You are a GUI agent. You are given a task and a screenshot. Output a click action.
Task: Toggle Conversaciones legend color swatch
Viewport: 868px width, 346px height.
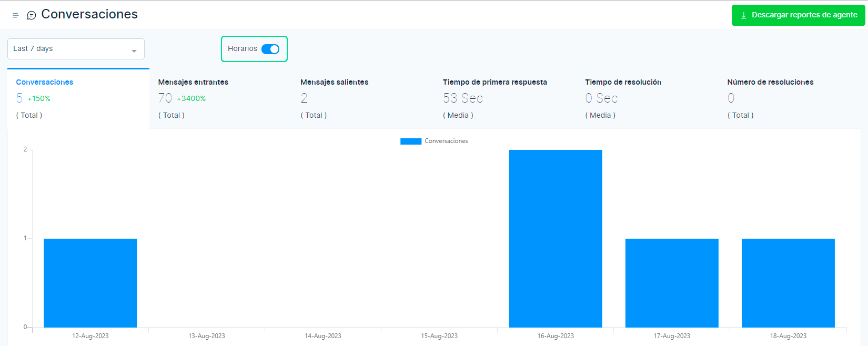click(x=410, y=141)
